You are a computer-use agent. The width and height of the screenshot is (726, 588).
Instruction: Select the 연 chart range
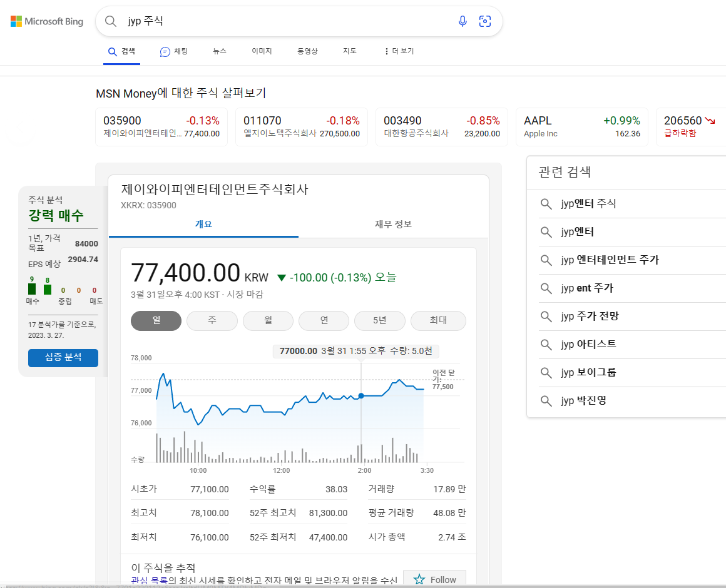[x=324, y=321]
